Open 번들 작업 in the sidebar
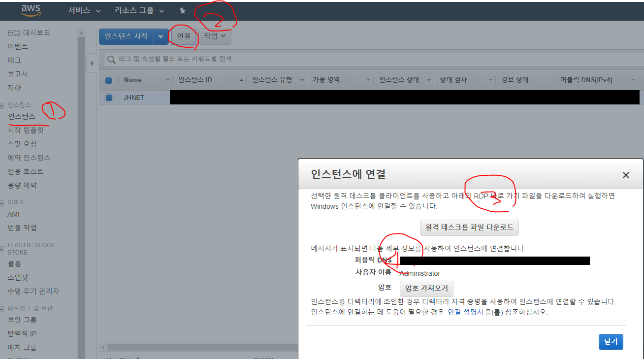The height and width of the screenshot is (359, 644). coord(22,228)
